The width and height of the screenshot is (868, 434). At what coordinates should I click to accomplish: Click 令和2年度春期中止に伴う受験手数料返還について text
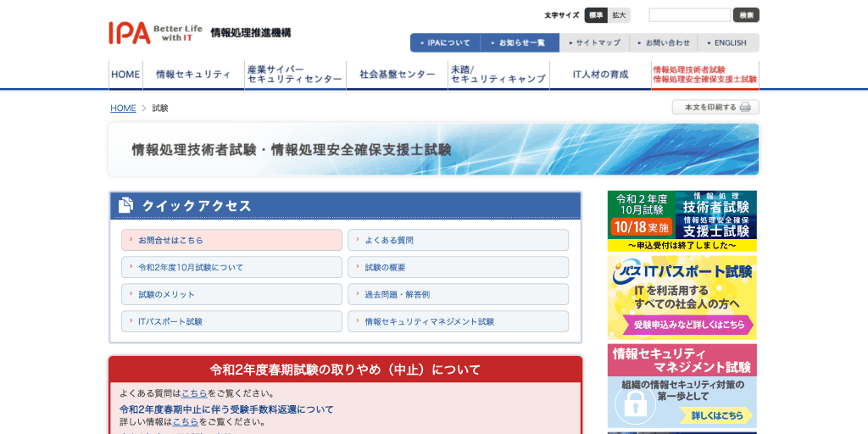pos(227,409)
